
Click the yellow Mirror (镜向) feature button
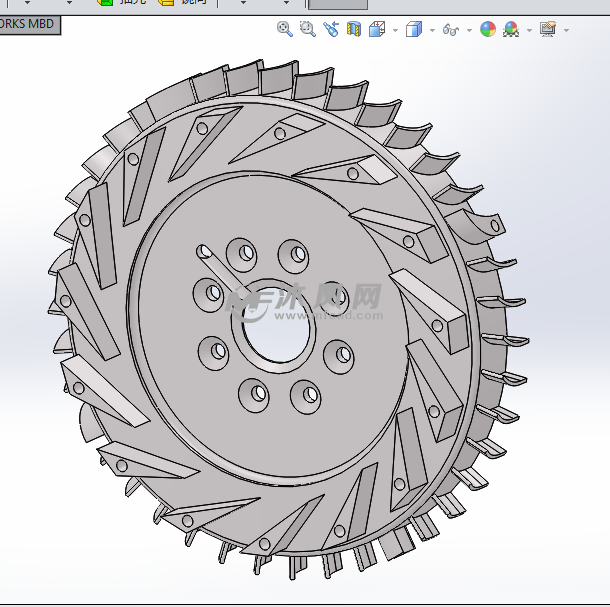(183, 2)
